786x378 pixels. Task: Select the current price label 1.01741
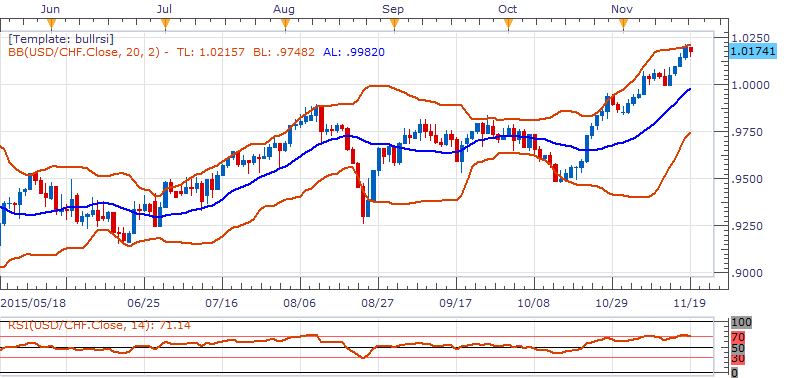coord(753,51)
